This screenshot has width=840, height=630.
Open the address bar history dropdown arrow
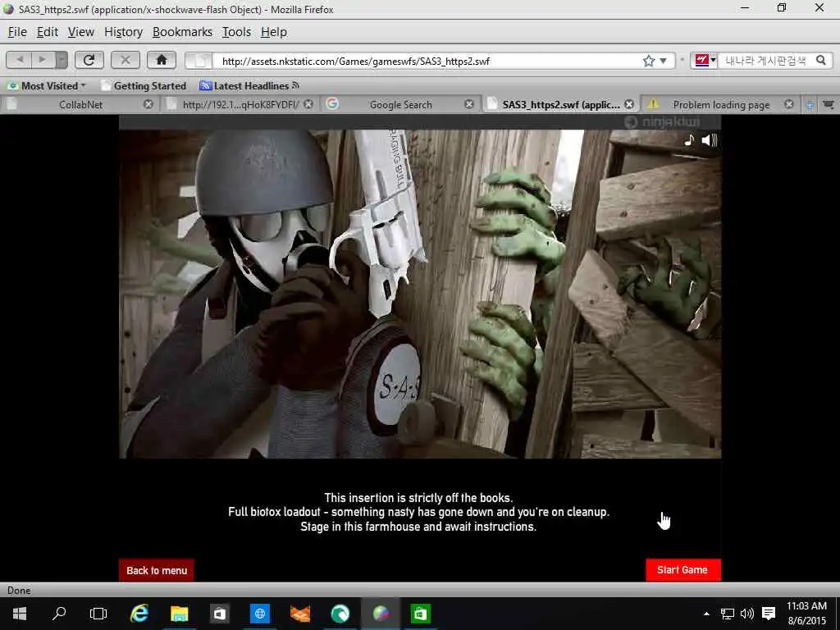click(663, 61)
